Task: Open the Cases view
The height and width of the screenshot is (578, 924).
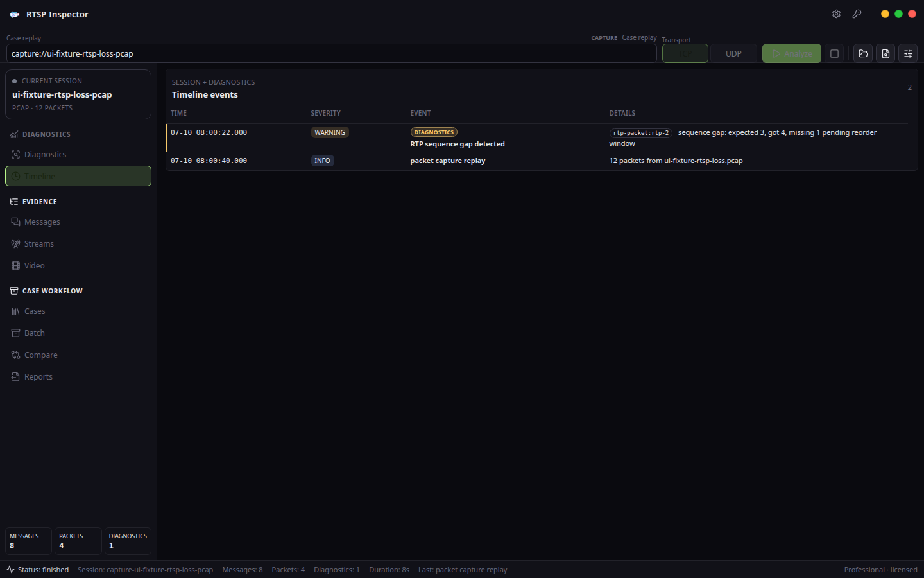Action: pyautogui.click(x=78, y=311)
